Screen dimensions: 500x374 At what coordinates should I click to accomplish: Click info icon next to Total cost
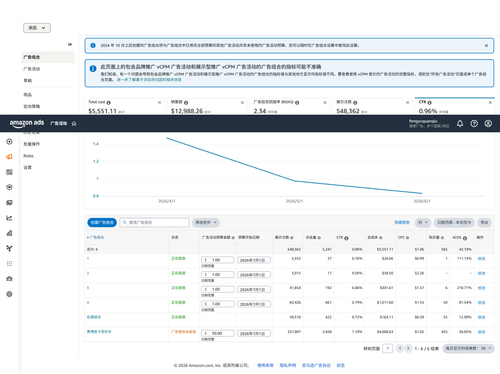[x=109, y=103]
